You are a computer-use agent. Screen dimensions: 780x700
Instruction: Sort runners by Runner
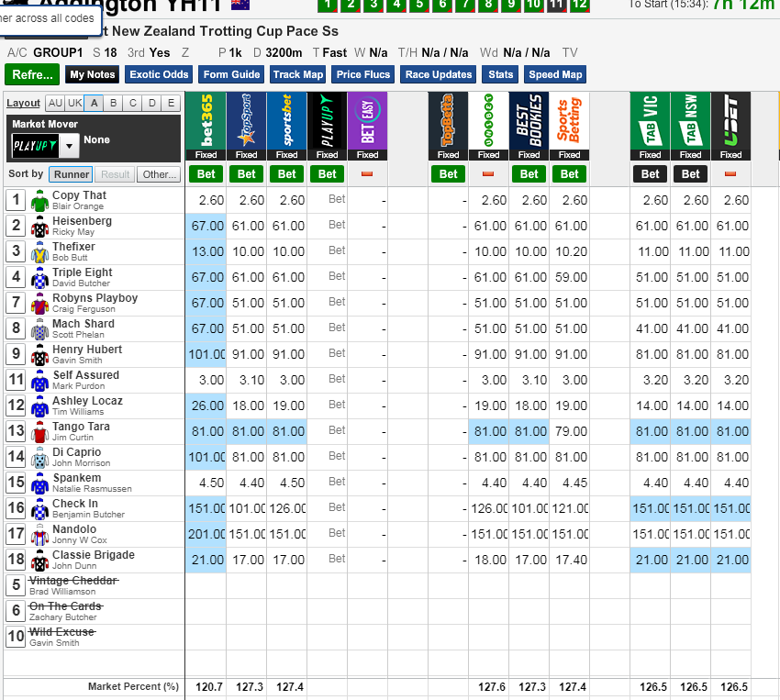[x=72, y=174]
